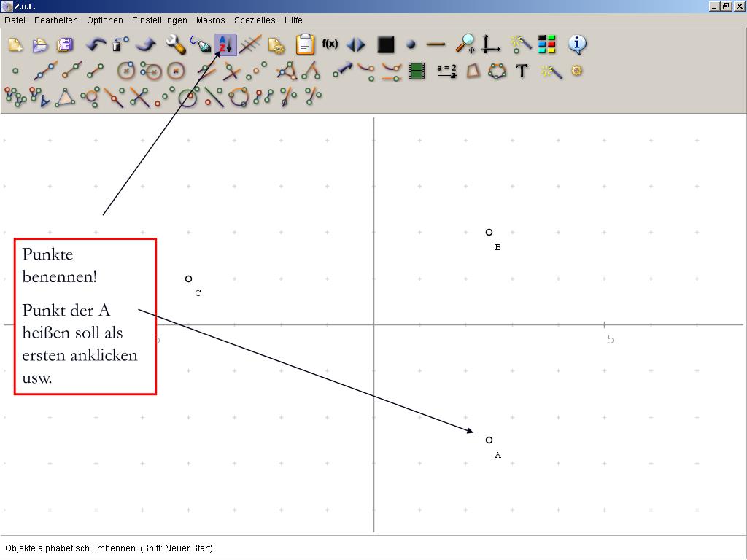This screenshot has height=560, width=747.
Task: Open the show-colors palette icon
Action: tap(547, 44)
